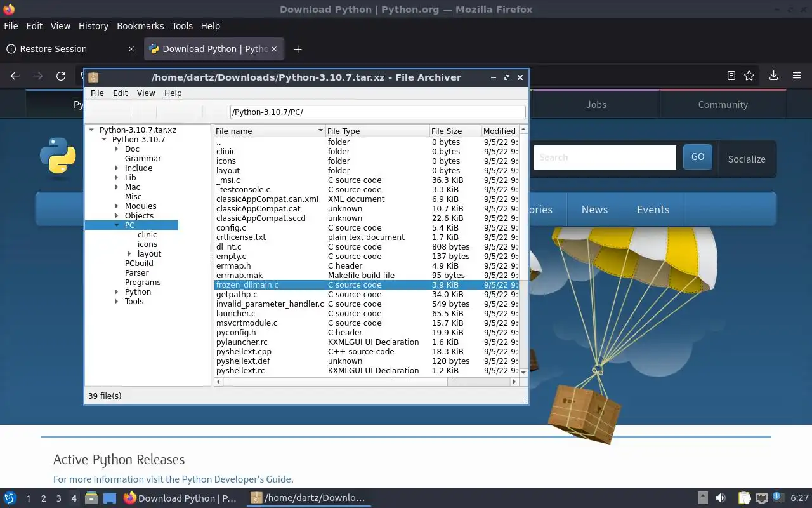812x508 pixels.
Task: Click the archive path field /Python-3.10.7/PC/
Action: tap(377, 112)
